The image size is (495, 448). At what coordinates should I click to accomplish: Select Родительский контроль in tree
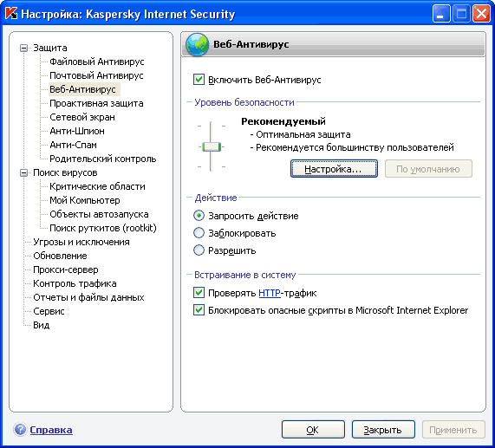103,159
